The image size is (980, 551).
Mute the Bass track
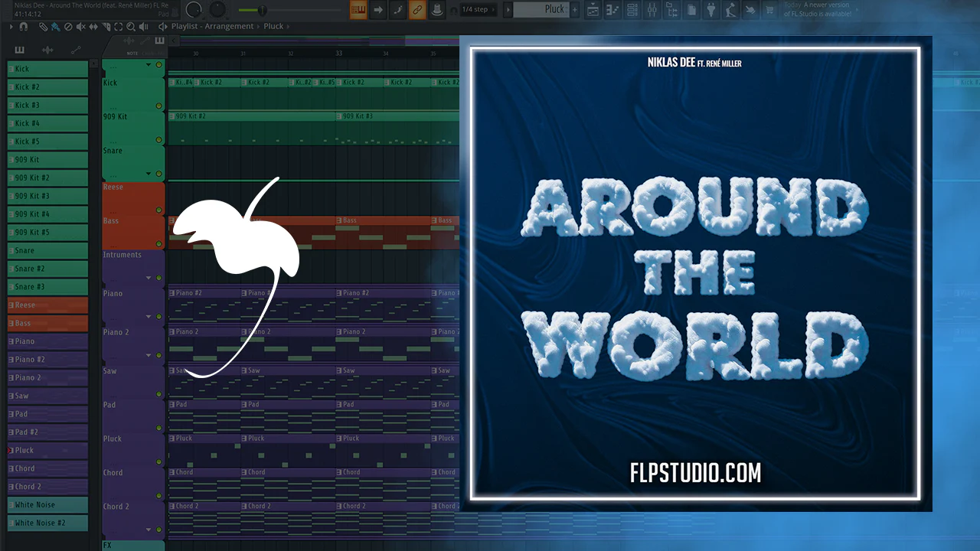tap(158, 243)
